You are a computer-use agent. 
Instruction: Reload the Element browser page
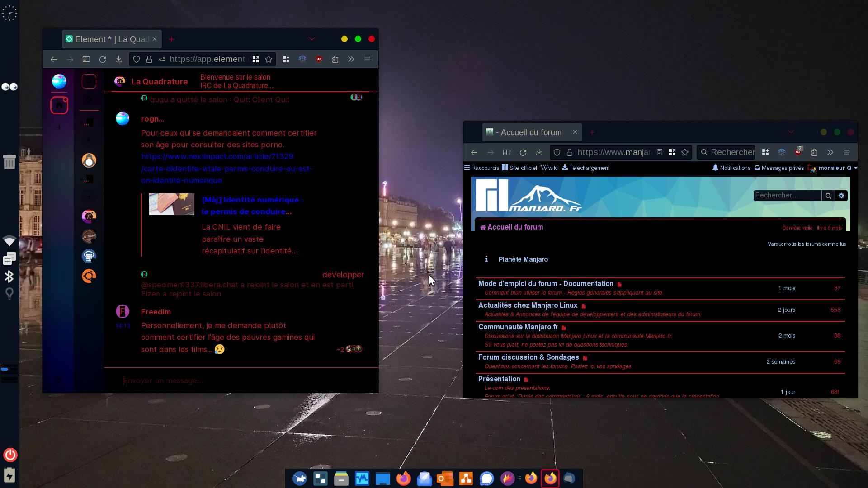[103, 59]
